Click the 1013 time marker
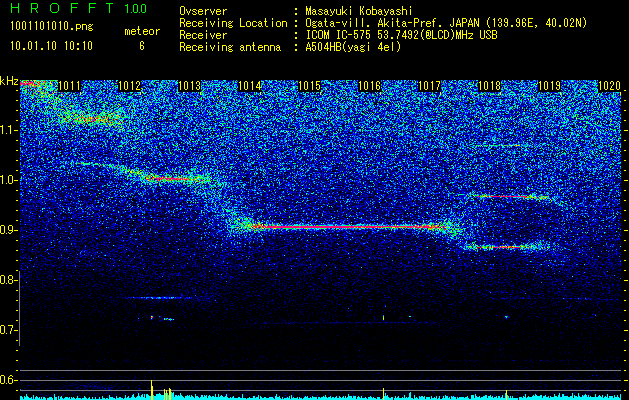 (x=189, y=86)
